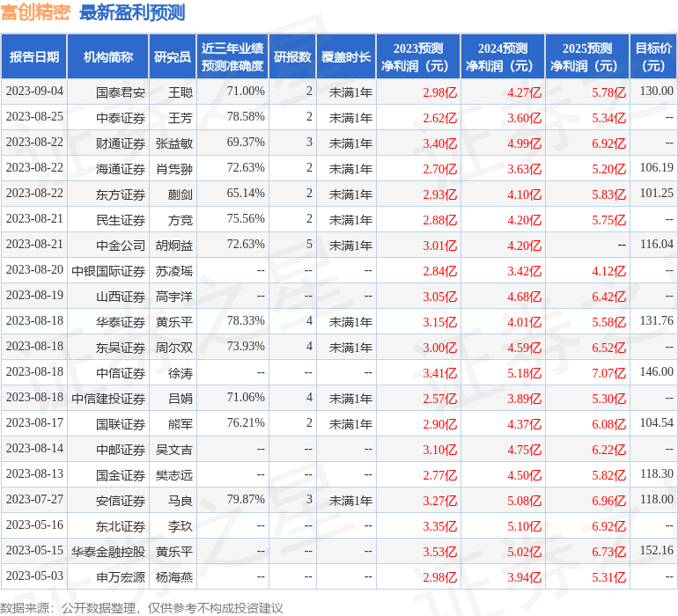
Task: Click accuracy value 65.14%
Action: click(246, 194)
